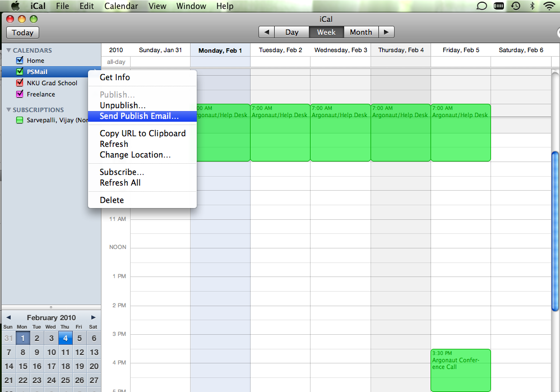The width and height of the screenshot is (560, 392).
Task: Select February 10 in mini calendar
Action: (52, 352)
